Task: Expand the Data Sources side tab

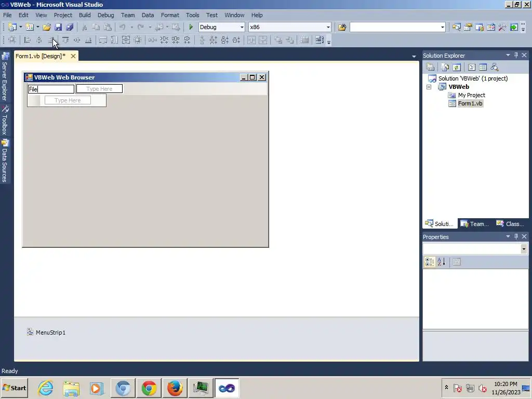Action: 5,161
